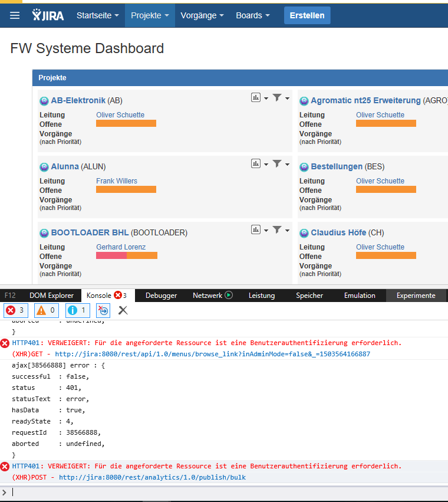Open Frank Willers profile link
This screenshot has height=502, width=448.
click(117, 181)
